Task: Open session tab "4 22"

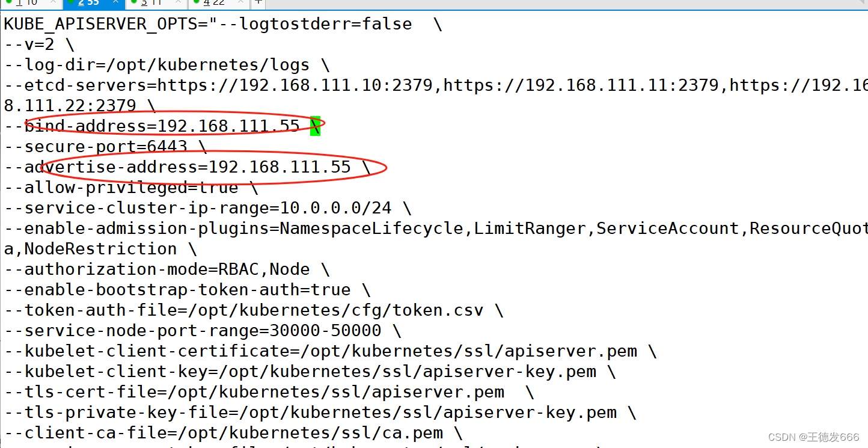Action: (x=214, y=3)
